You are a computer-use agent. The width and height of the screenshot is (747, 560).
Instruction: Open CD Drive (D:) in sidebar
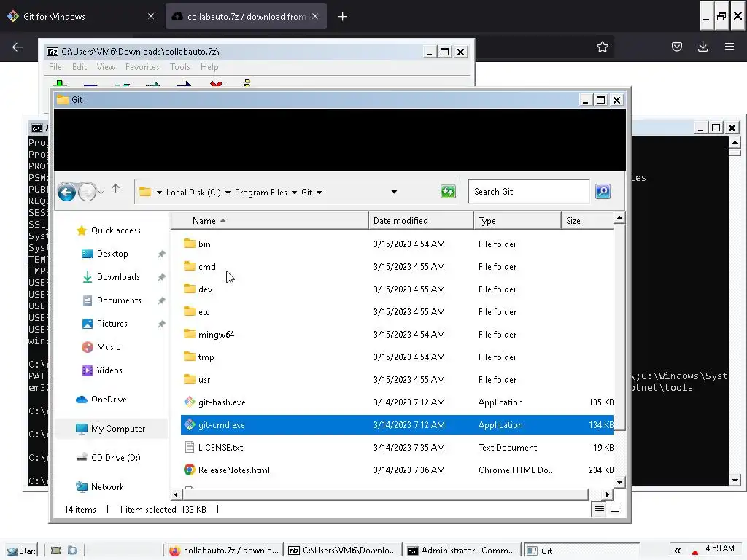pyautogui.click(x=116, y=458)
